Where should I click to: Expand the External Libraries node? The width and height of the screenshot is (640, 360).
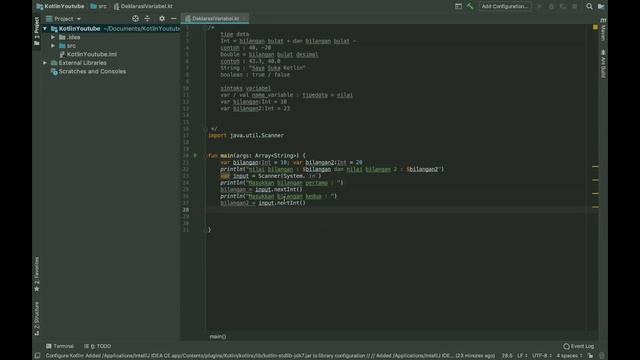(45, 63)
